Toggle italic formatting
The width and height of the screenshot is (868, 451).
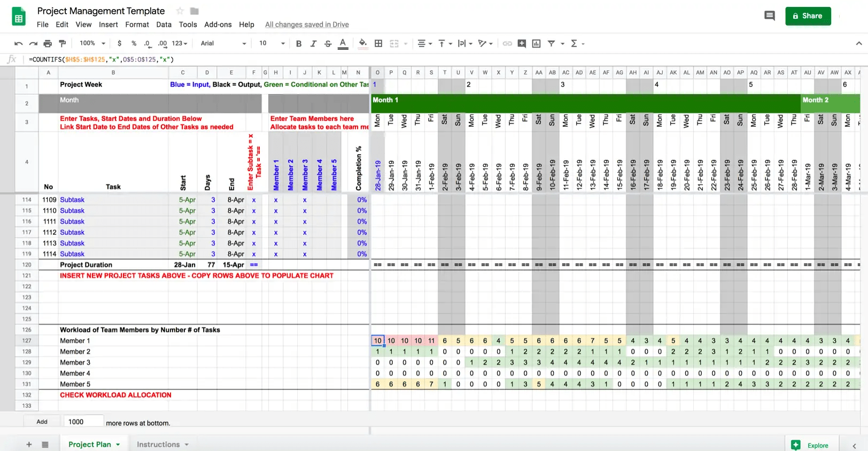313,43
